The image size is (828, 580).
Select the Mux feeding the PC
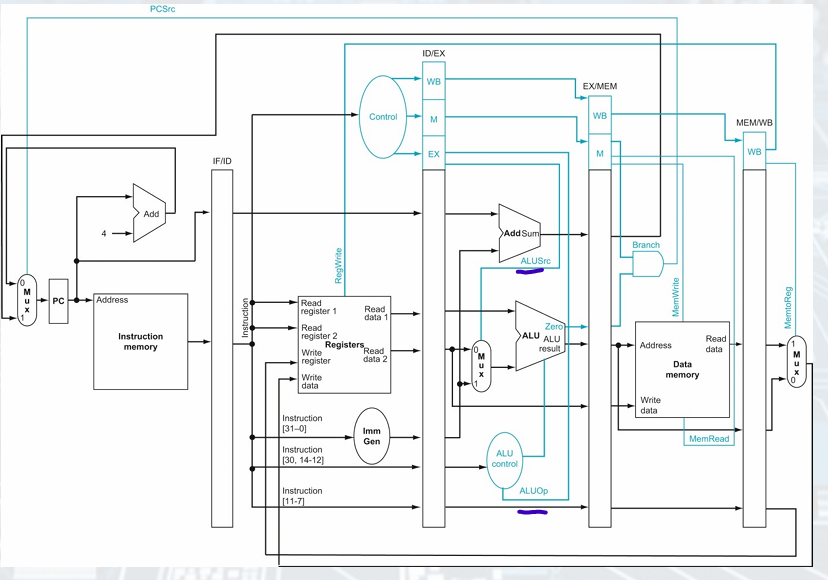[27, 300]
